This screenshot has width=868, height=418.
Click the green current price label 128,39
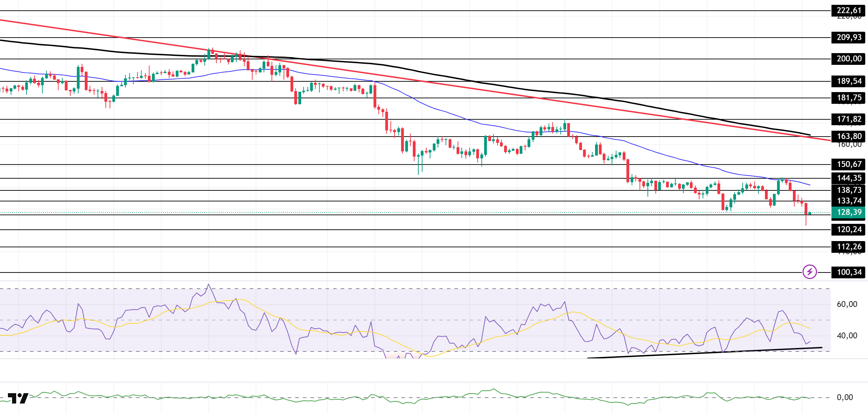tap(849, 212)
